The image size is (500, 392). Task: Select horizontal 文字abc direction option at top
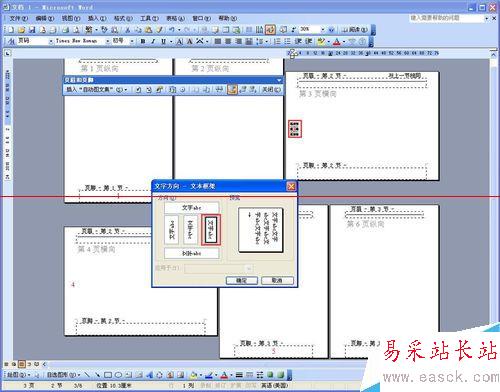[191, 207]
